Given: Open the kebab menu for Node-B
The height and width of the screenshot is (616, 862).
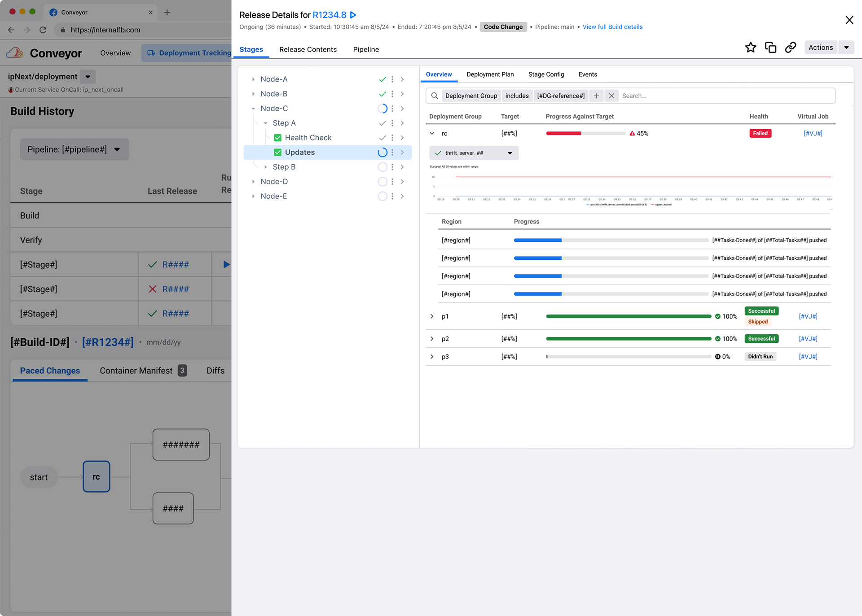Looking at the screenshot, I should tap(392, 94).
